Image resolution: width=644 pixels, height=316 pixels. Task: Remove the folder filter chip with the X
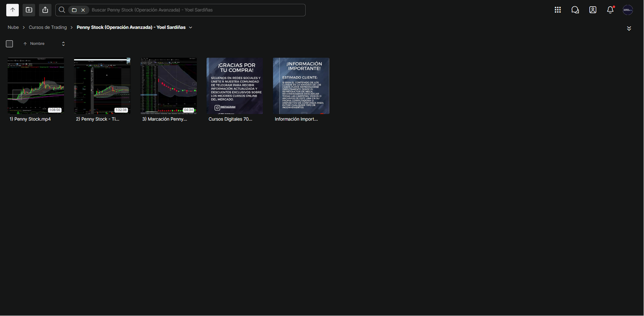pos(83,10)
